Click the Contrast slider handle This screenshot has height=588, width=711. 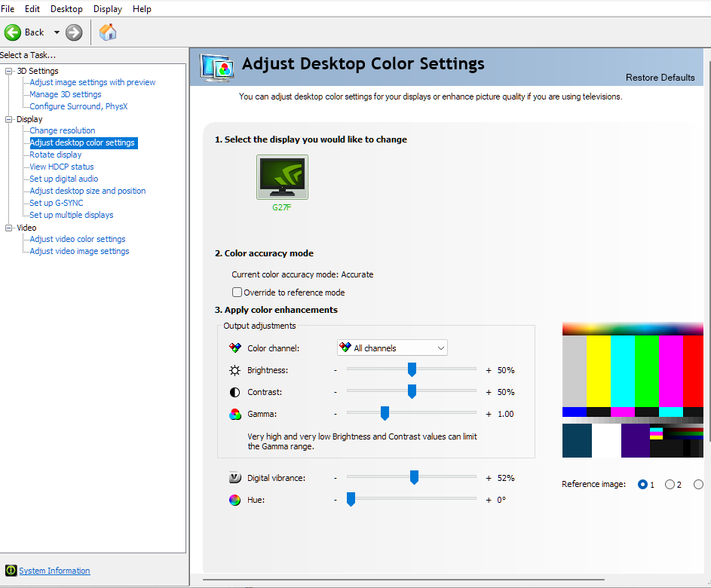click(x=412, y=391)
